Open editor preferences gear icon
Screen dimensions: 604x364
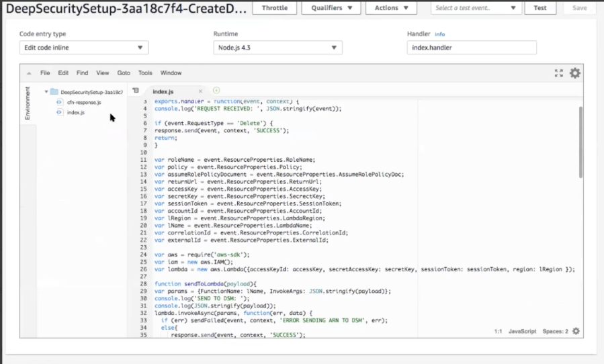coord(575,73)
